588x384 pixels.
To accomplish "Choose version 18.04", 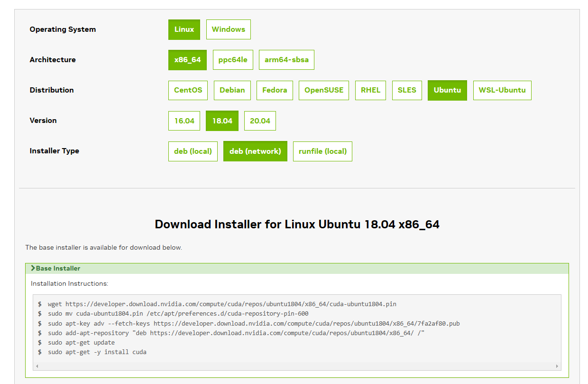I will (222, 121).
